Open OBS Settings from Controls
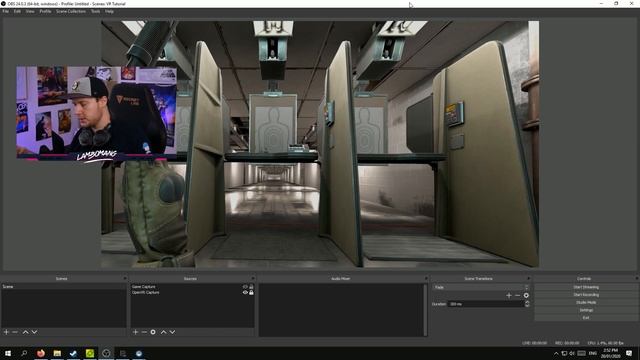 click(x=586, y=310)
